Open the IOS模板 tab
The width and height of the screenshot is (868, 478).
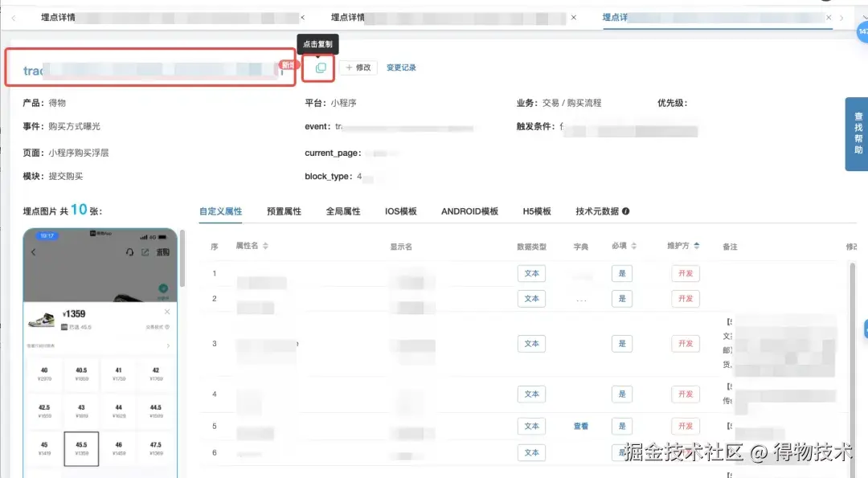(x=401, y=211)
